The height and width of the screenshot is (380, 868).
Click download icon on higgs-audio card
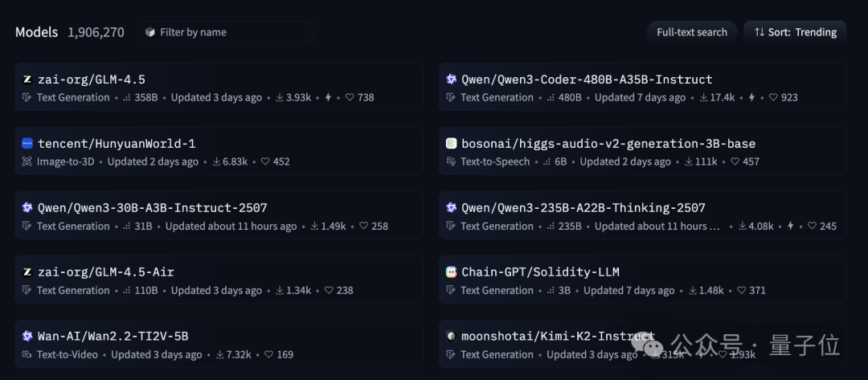tap(689, 161)
